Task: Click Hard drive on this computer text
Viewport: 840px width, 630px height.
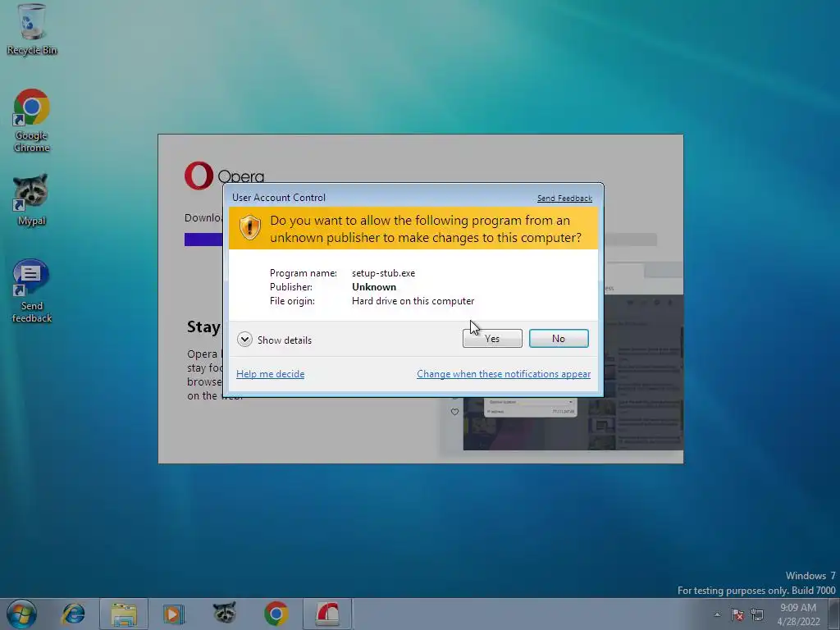Action: point(413,301)
